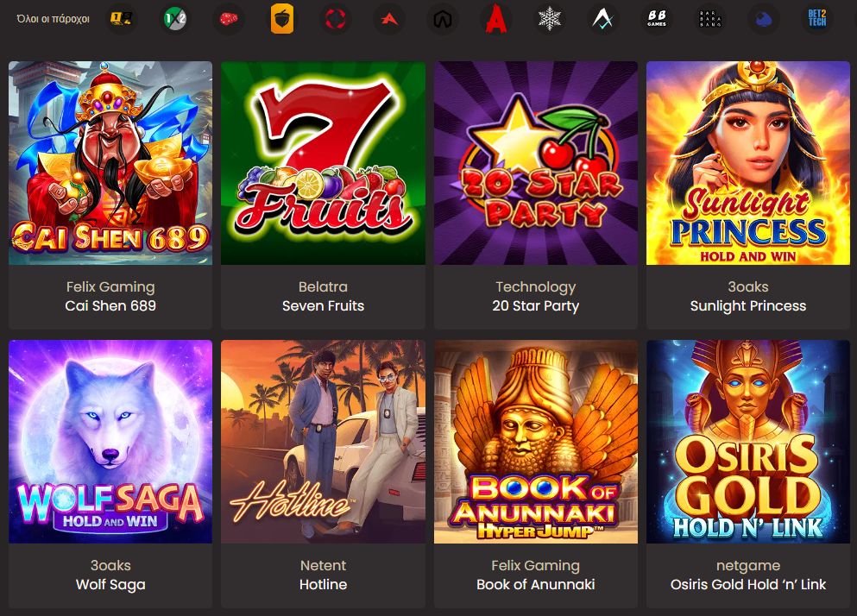This screenshot has height=616, width=857.
Task: Click the BB Games provider icon
Action: (x=657, y=18)
